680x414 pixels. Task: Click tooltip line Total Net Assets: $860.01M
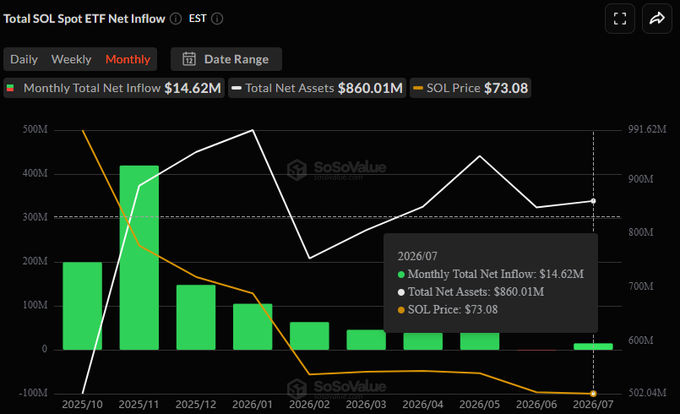tap(471, 292)
